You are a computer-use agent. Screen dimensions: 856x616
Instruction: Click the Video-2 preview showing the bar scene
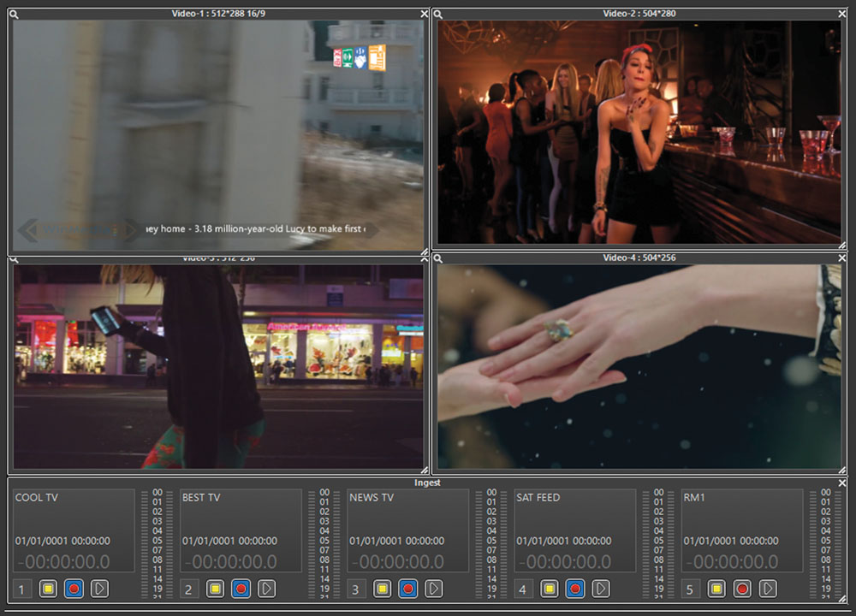639,133
